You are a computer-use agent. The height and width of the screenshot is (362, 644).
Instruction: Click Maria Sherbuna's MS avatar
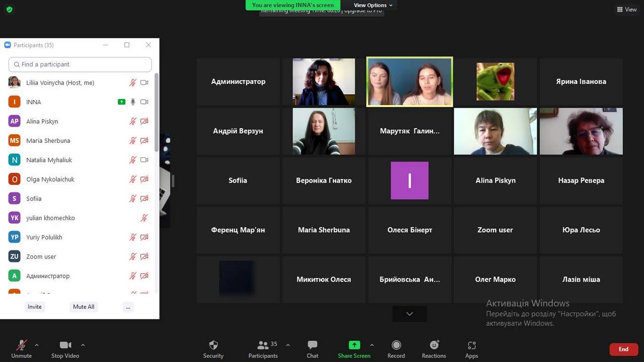14,141
